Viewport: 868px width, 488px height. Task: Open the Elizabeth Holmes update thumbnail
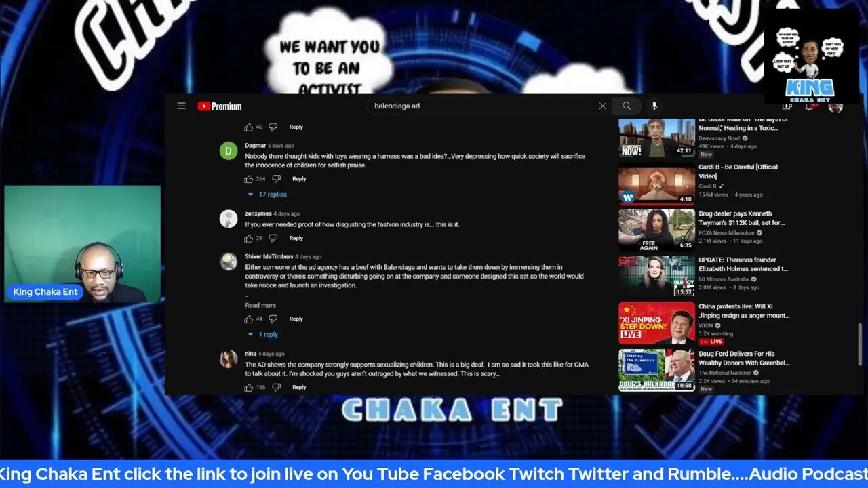(656, 277)
